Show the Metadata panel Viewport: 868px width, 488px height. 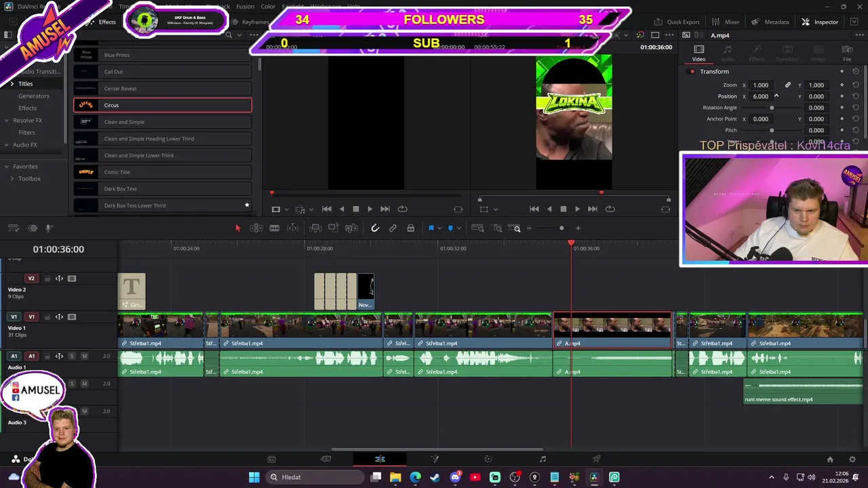coord(770,22)
